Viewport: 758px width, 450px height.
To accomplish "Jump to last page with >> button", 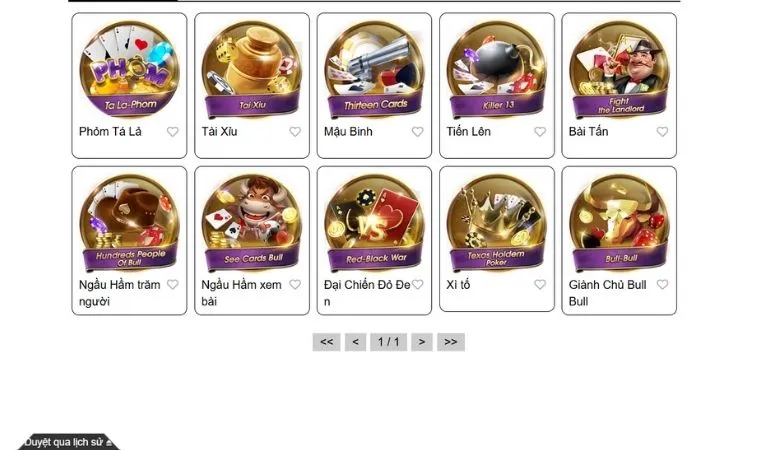I will pos(451,342).
